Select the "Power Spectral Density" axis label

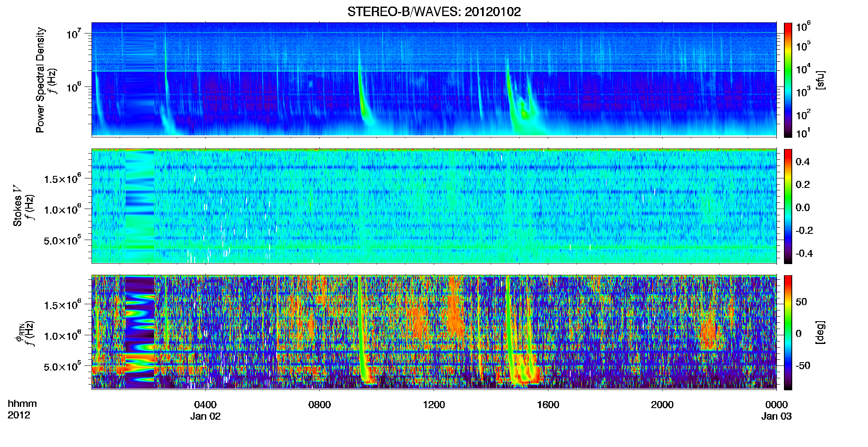pos(40,80)
